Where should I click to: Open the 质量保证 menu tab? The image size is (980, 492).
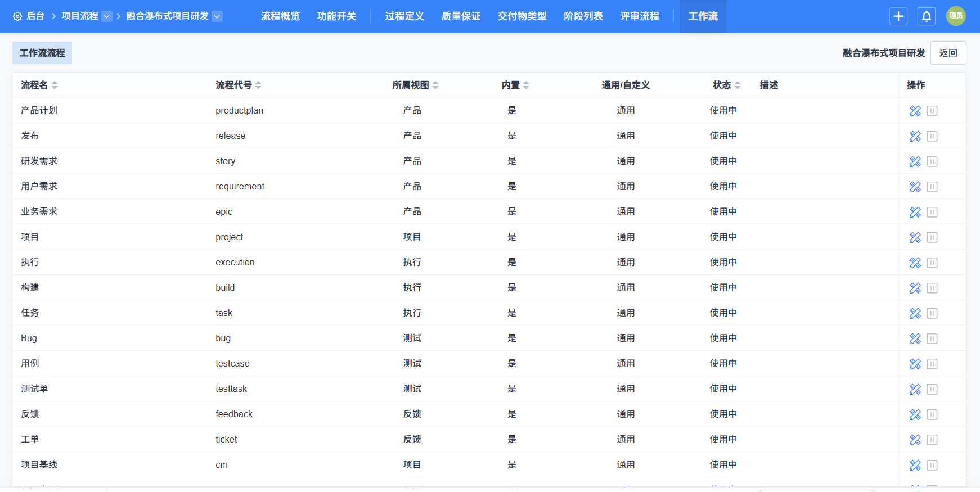pyautogui.click(x=461, y=16)
